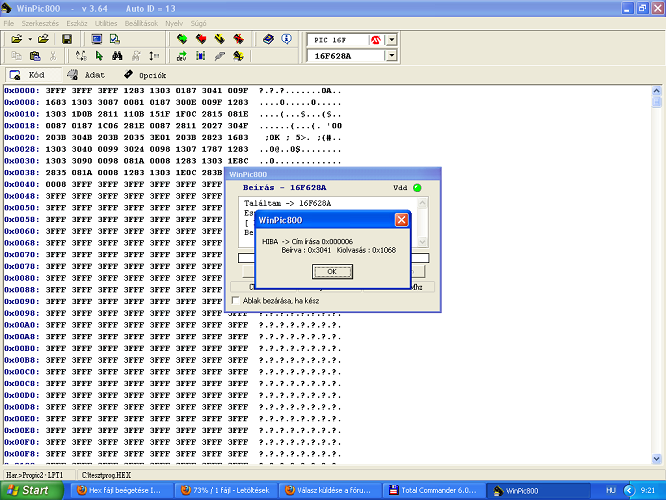The height and width of the screenshot is (500, 666).
Task: Close the WinPic800 error dialog
Action: (401, 220)
